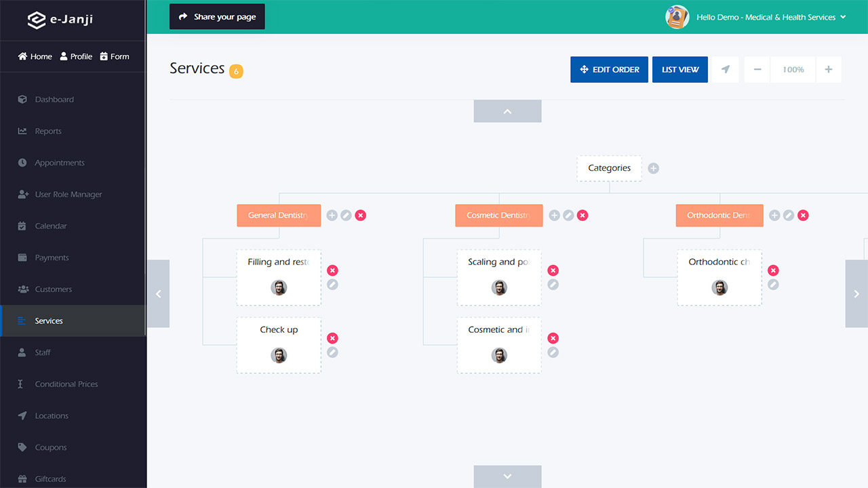The height and width of the screenshot is (488, 868).
Task: Delete the Cosmetic and implant service
Action: 553,338
